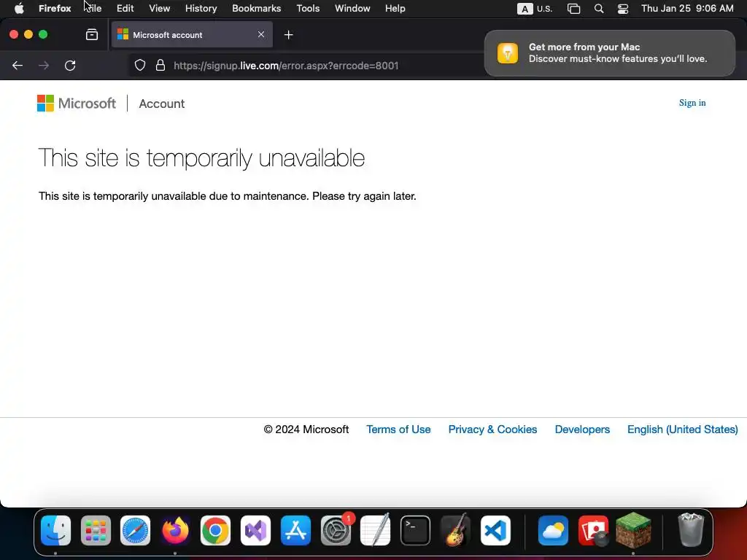
Task: Click the Microsoft logo
Action: coord(76,104)
